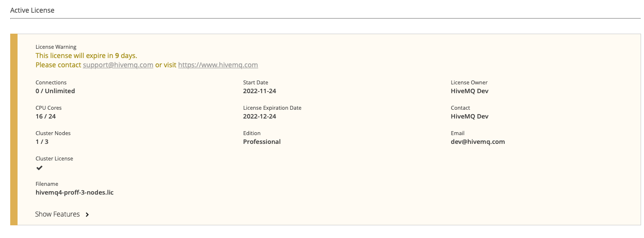Click the Contact value HiveMQ Dev

click(x=470, y=117)
